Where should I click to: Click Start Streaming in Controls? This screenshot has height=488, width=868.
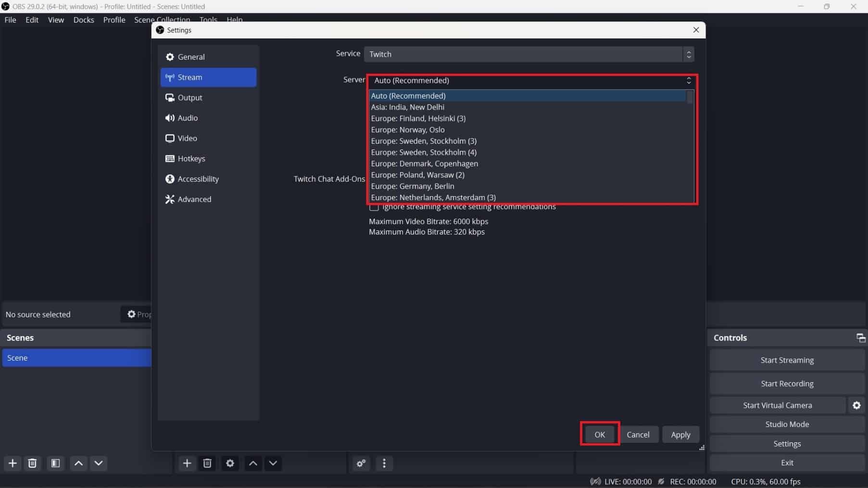click(787, 360)
